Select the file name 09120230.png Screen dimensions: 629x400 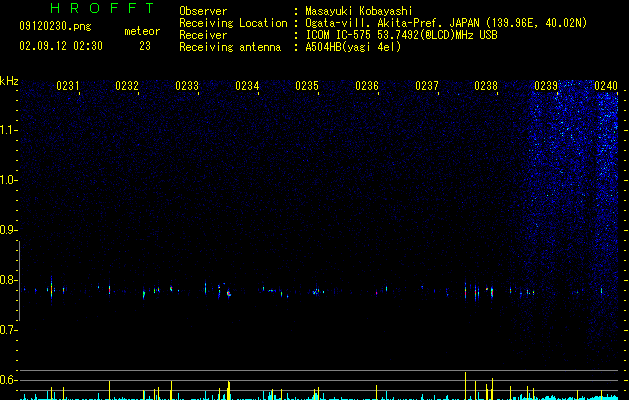coord(55,27)
